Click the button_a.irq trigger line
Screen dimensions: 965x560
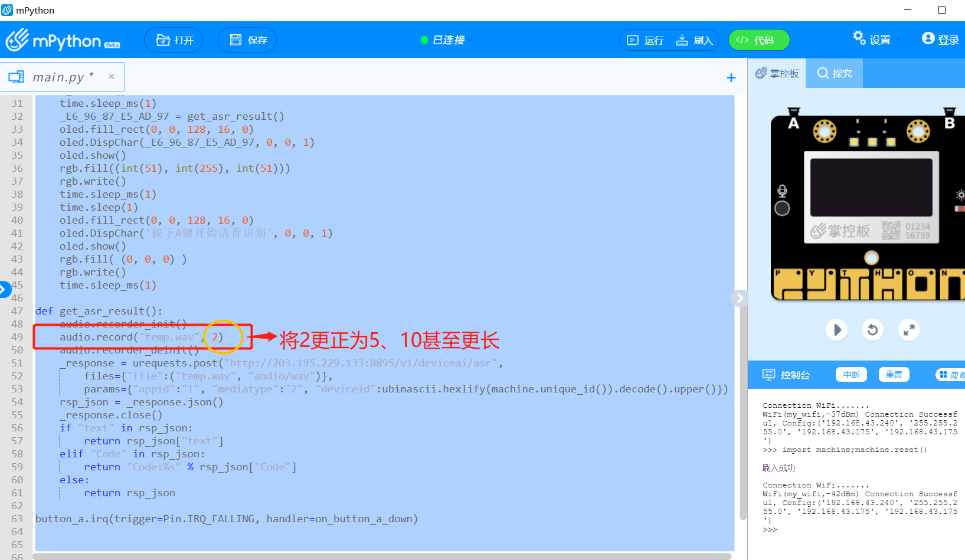(x=227, y=519)
